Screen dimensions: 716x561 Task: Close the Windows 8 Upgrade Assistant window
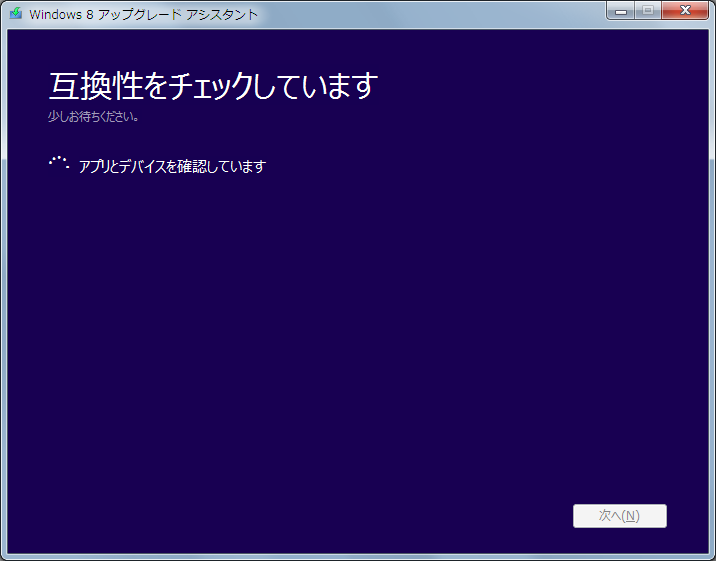point(685,11)
